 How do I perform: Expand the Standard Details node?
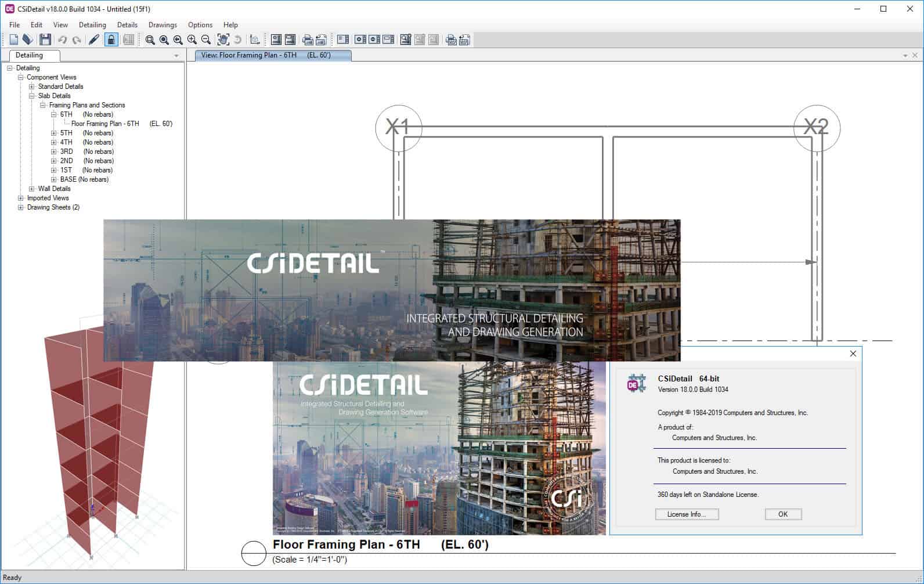[x=32, y=86]
